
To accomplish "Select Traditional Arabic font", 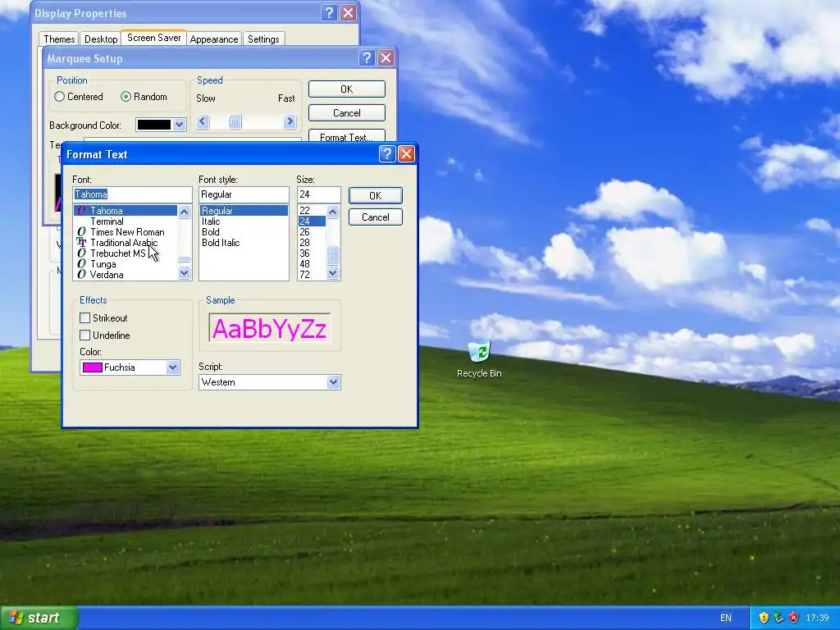I will 124,243.
